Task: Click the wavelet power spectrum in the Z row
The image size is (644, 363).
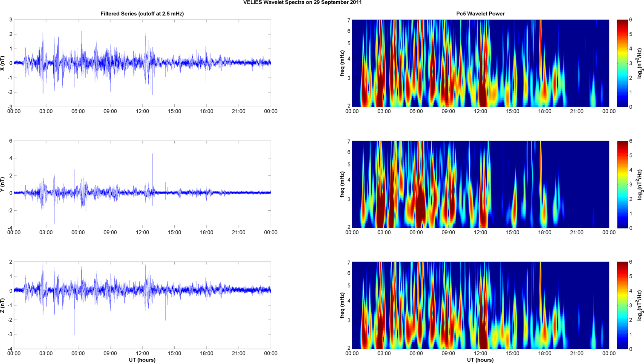Action: (x=480, y=305)
